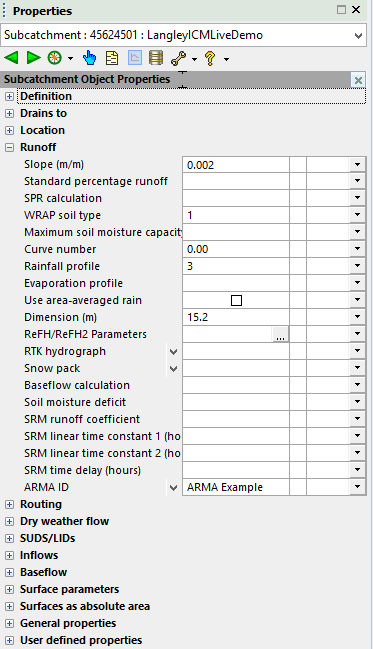The height and width of the screenshot is (649, 373).
Task: Click the ReFH/ReFH2 Parameters ellipsis button
Action: [280, 334]
